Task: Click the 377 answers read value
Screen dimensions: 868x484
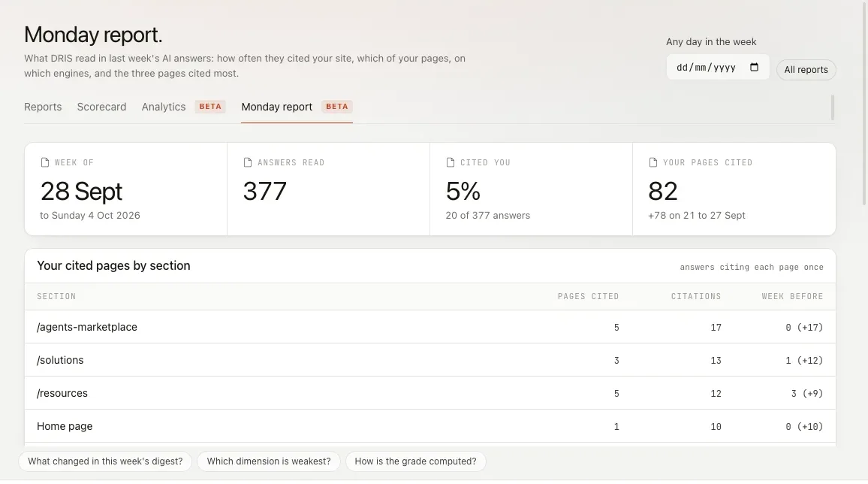Action: coord(264,192)
